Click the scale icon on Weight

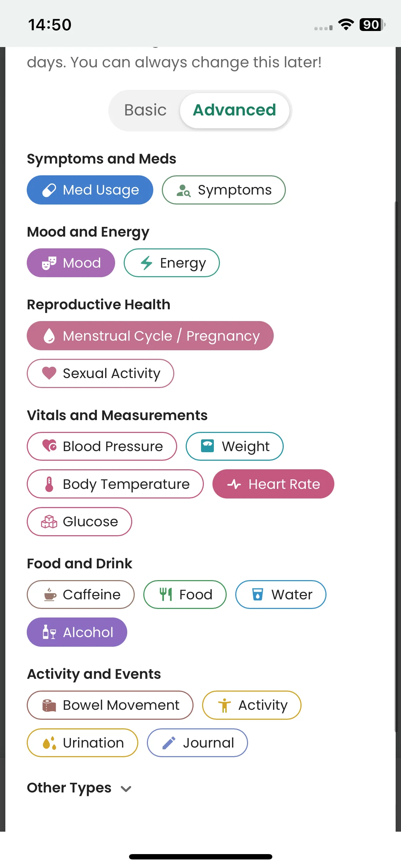pyautogui.click(x=207, y=446)
